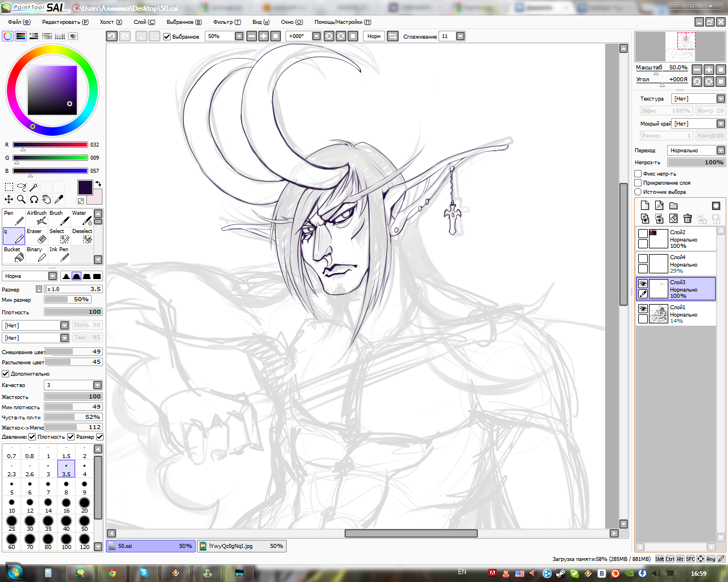Click the undo arrow in toolbar

click(x=111, y=36)
